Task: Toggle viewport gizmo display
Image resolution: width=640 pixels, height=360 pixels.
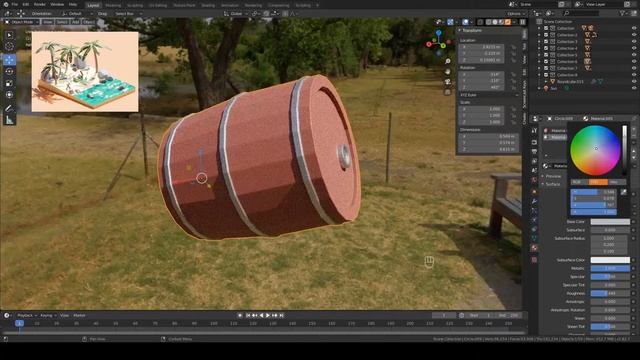Action: tap(450, 22)
